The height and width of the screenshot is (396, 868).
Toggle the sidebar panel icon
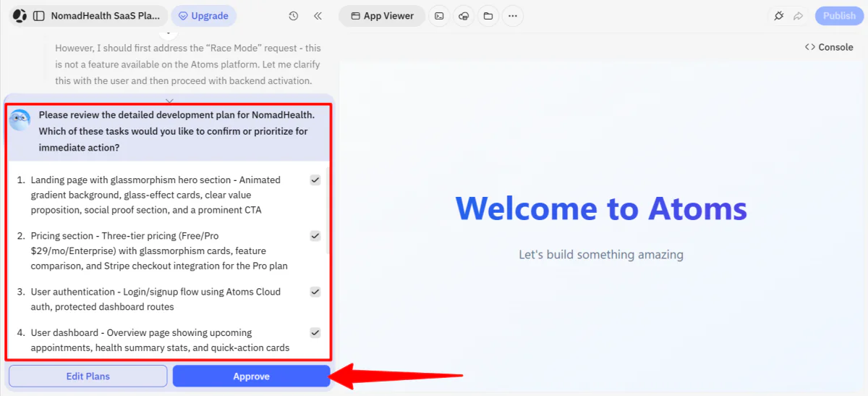point(39,16)
